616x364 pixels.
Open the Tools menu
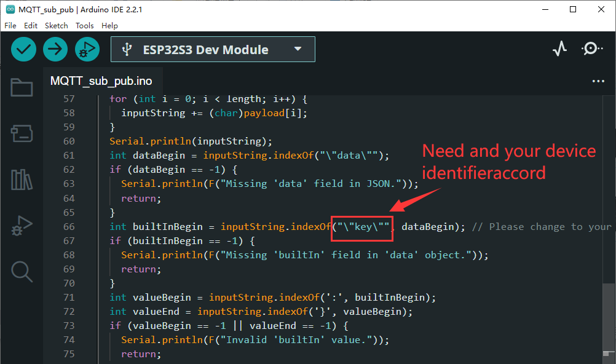pyautogui.click(x=85, y=26)
